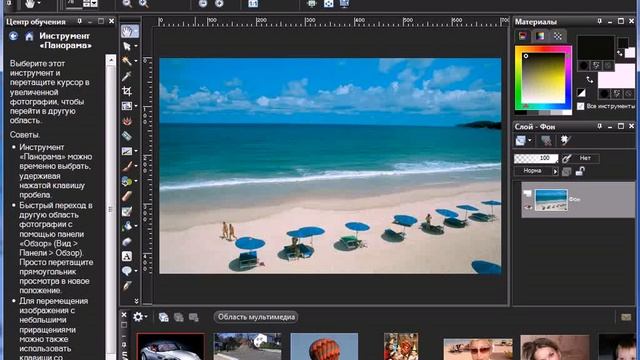Select the Text tool

[127, 256]
